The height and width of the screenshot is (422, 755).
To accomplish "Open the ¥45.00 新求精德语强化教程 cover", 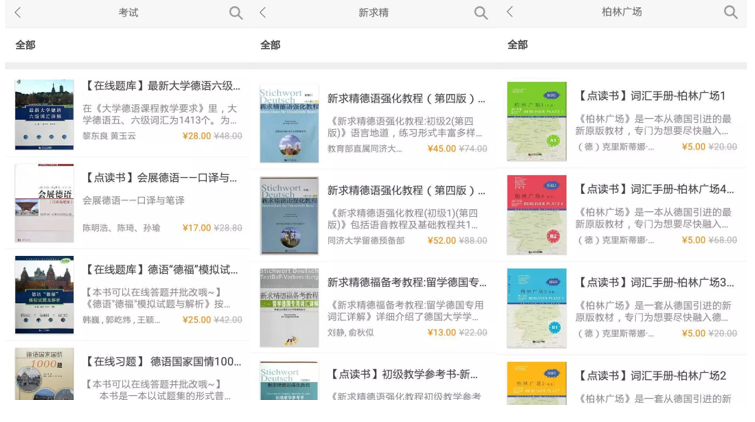I will point(289,124).
